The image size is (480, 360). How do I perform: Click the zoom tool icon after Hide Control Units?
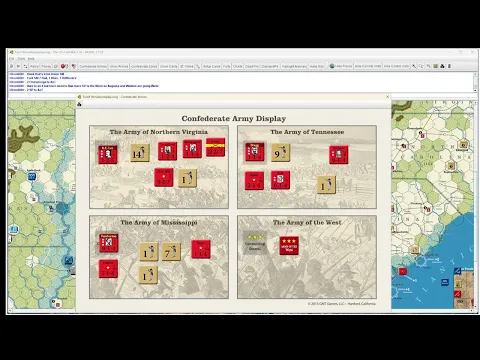[x=414, y=66]
